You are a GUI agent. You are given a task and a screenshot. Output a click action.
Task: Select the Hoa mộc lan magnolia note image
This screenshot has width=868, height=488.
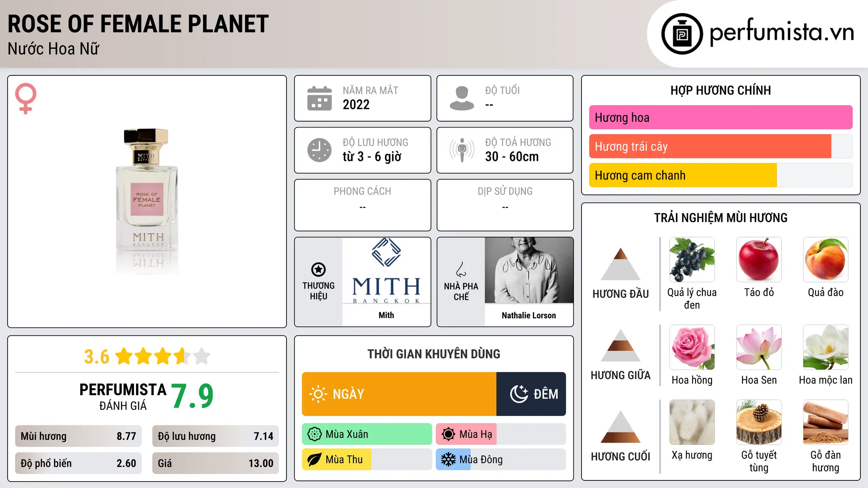tap(826, 347)
